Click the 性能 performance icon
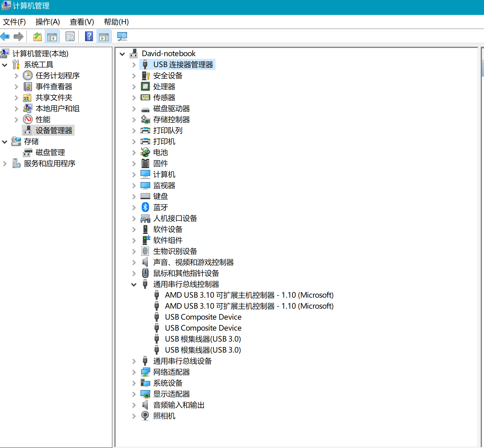Viewport: 484px width, 448px height. pos(28,120)
